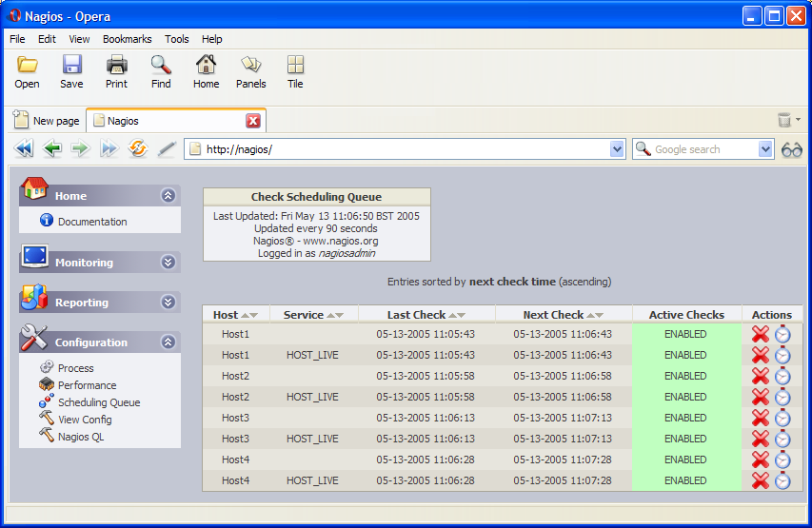Collapse the Configuration sidebar section

coord(168,342)
